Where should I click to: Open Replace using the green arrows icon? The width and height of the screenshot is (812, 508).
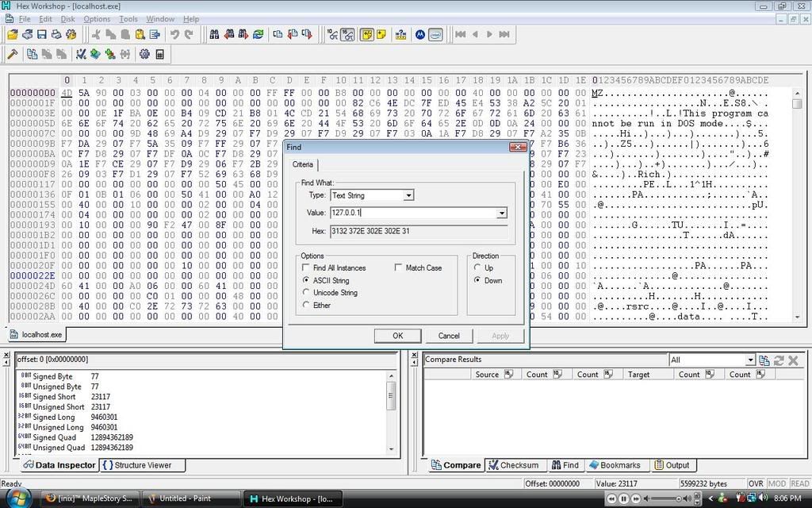tap(258, 35)
